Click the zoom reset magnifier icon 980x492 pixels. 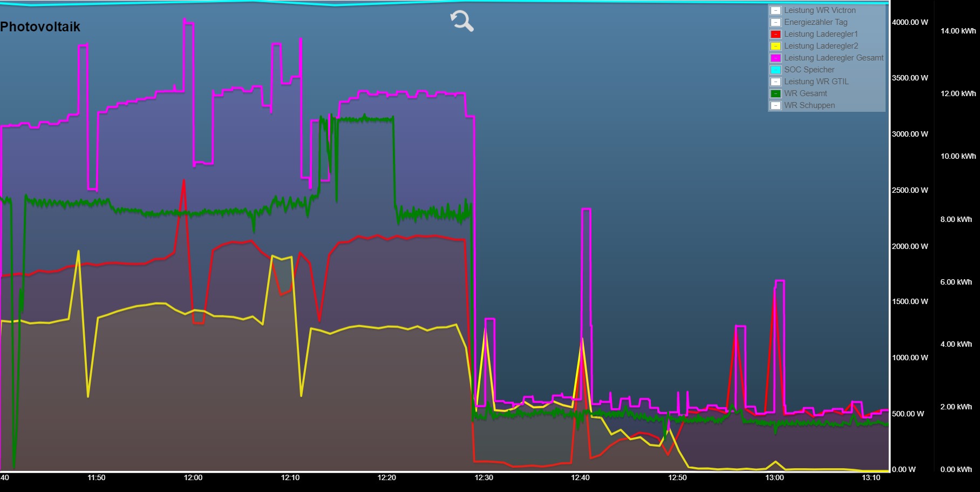(x=462, y=21)
